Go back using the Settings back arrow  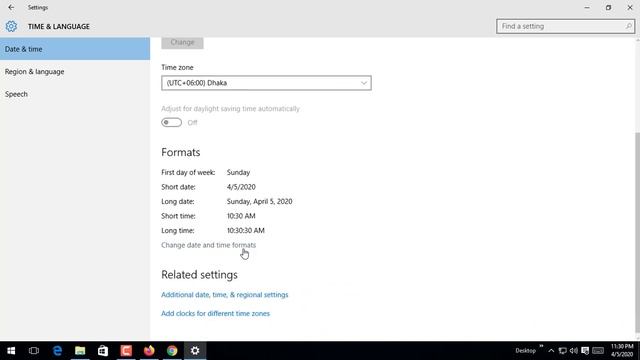point(11,7)
